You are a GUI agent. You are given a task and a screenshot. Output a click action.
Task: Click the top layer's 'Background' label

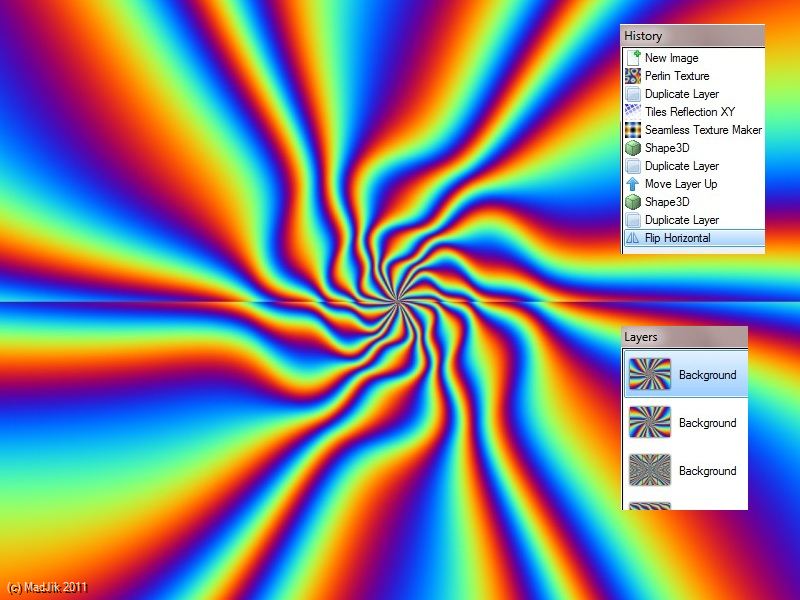[x=707, y=375]
